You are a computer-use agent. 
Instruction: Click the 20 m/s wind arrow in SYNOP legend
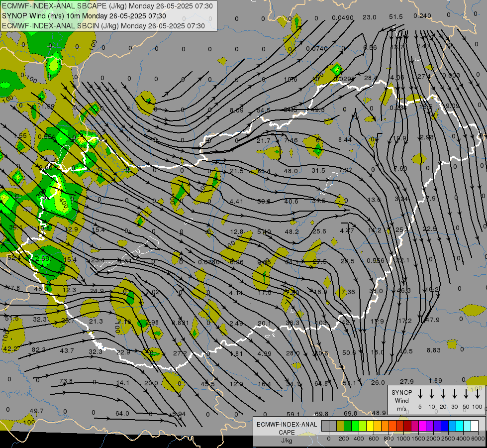(x=443, y=394)
